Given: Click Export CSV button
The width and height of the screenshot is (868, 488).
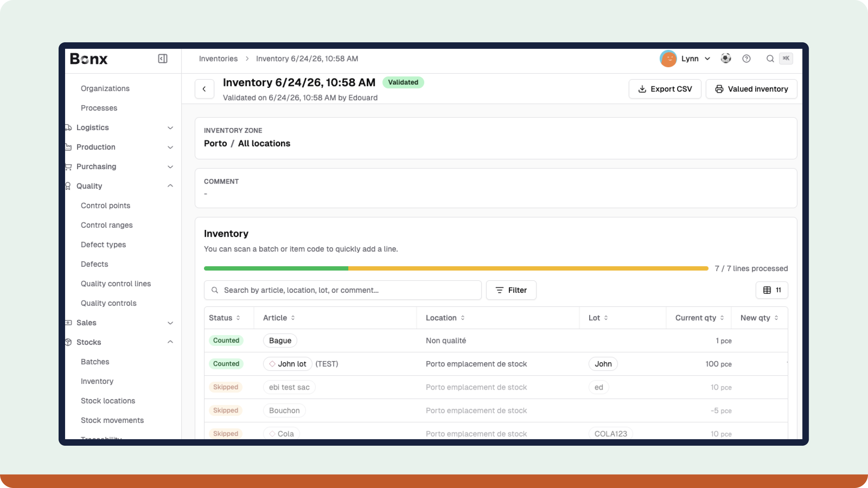Looking at the screenshot, I should tap(665, 89).
